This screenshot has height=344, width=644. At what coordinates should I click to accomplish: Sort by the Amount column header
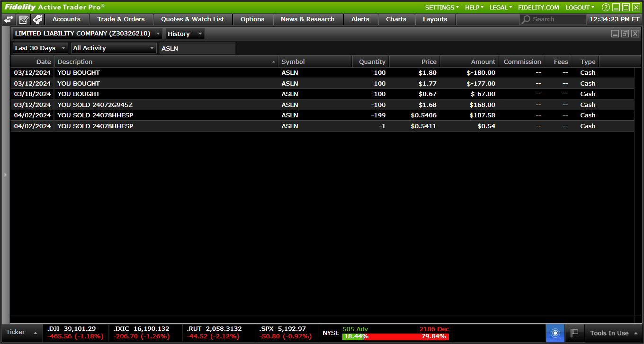coord(469,62)
